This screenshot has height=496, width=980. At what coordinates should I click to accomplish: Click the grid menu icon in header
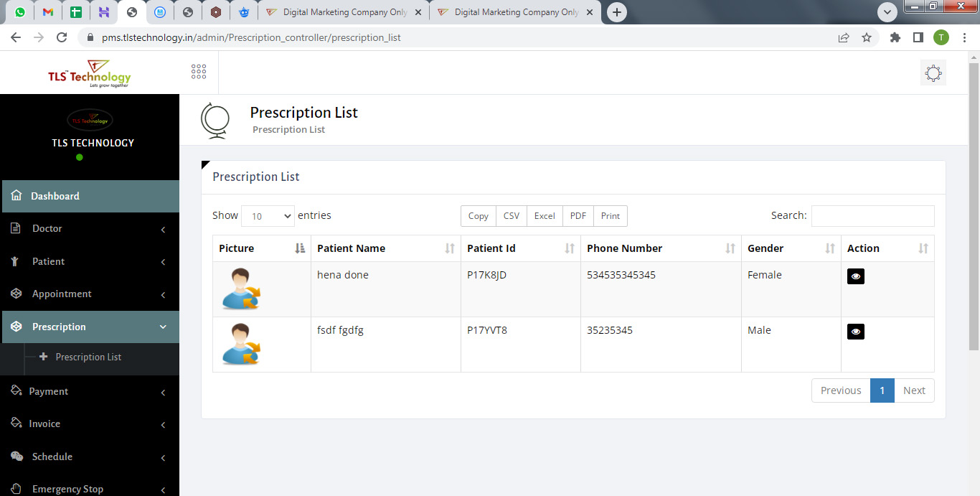[x=199, y=72]
